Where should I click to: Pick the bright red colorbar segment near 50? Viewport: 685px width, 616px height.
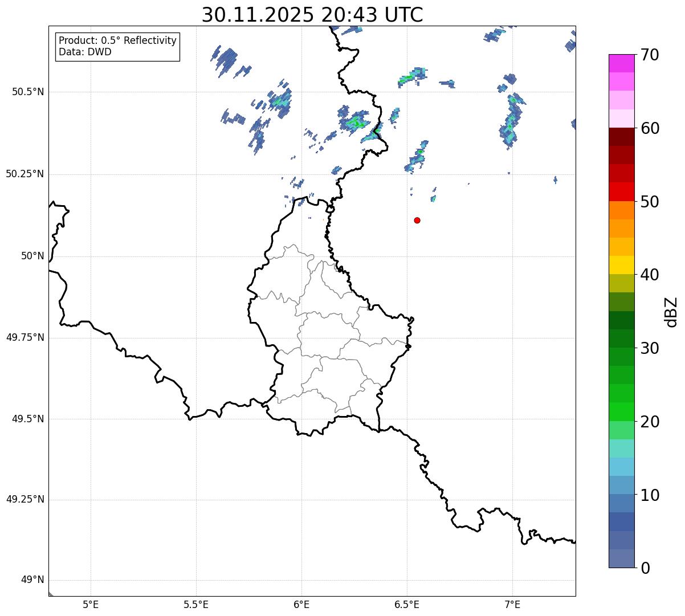point(625,191)
